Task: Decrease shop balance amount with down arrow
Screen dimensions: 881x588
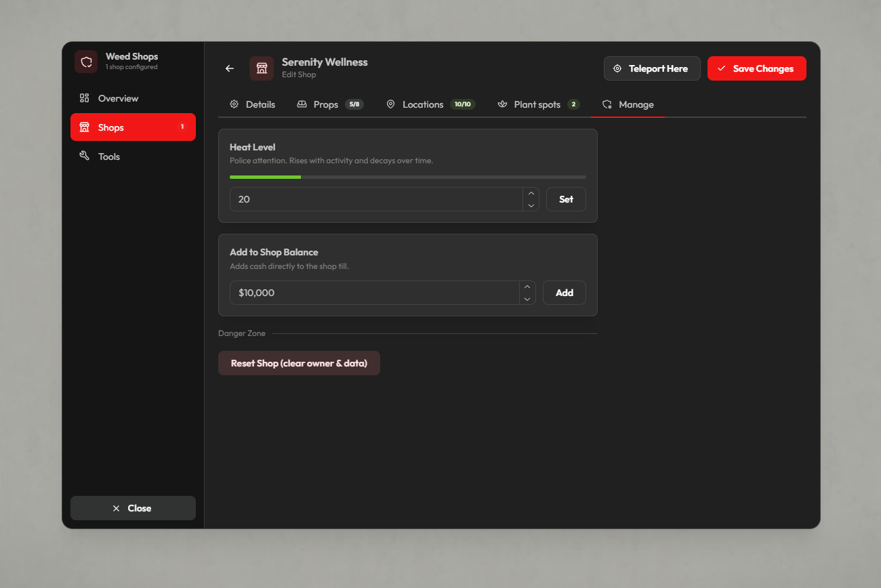Action: coord(527,299)
